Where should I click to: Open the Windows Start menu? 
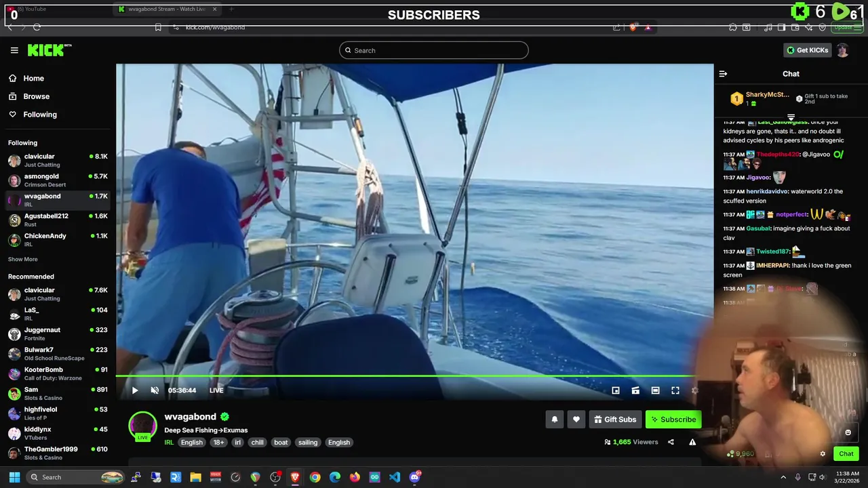point(14,477)
